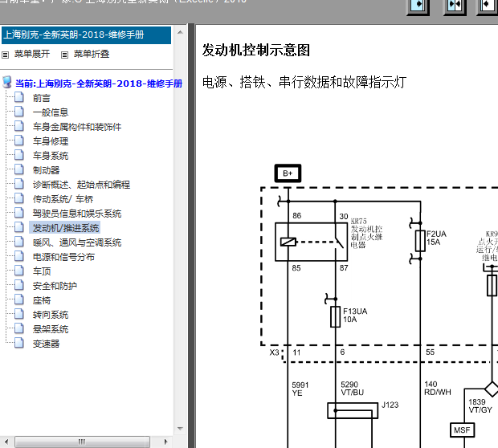Click the page icon next to 诊断概述、起始点和编程
Viewport: 498px width, 448px height.
pos(19,184)
